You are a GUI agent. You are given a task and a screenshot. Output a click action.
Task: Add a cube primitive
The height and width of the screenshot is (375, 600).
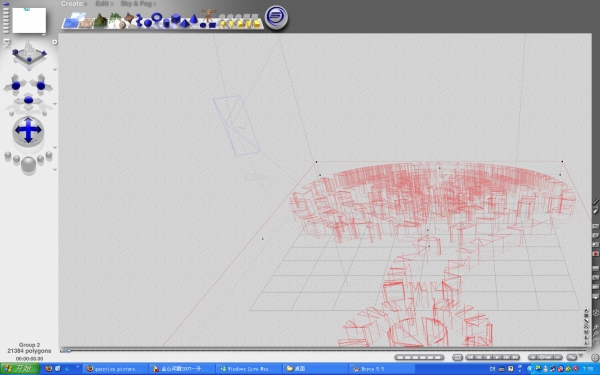pyautogui.click(x=176, y=18)
